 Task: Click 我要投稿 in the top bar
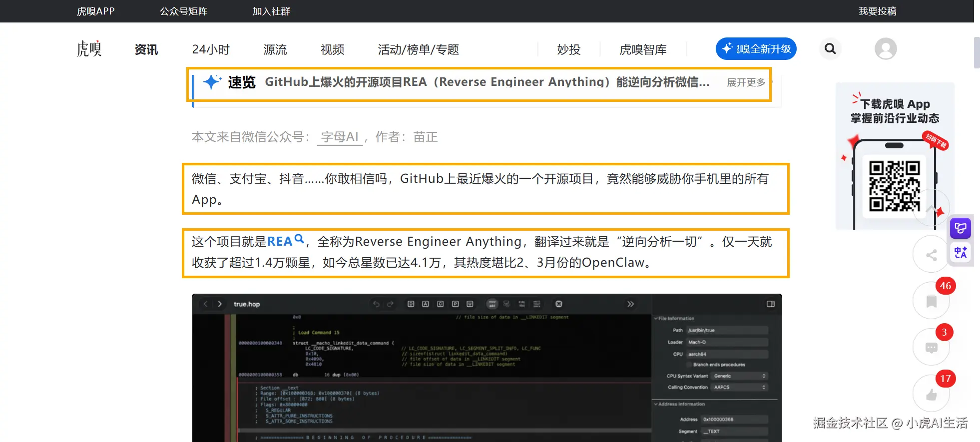tap(877, 11)
